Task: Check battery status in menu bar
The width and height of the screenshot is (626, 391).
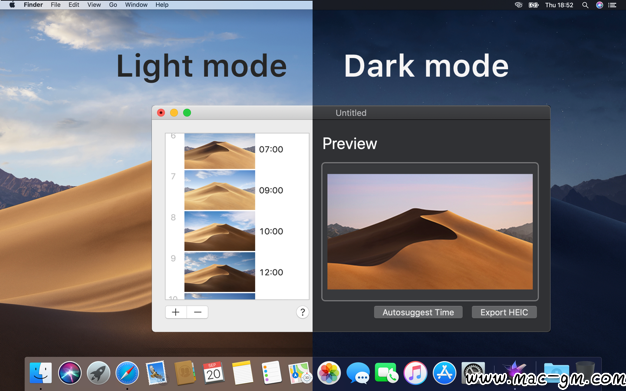Action: [x=533, y=5]
